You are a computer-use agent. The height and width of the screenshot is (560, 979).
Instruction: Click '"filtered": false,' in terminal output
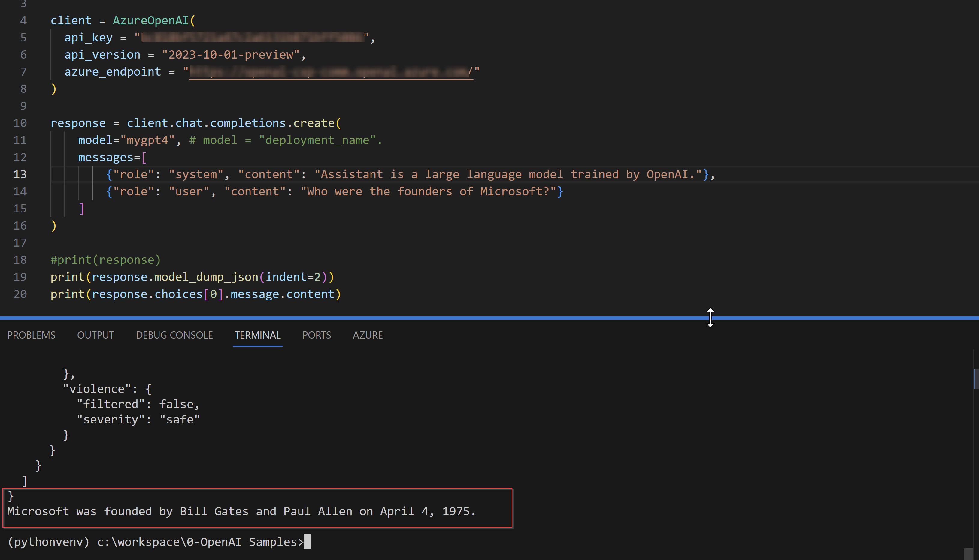click(x=138, y=404)
